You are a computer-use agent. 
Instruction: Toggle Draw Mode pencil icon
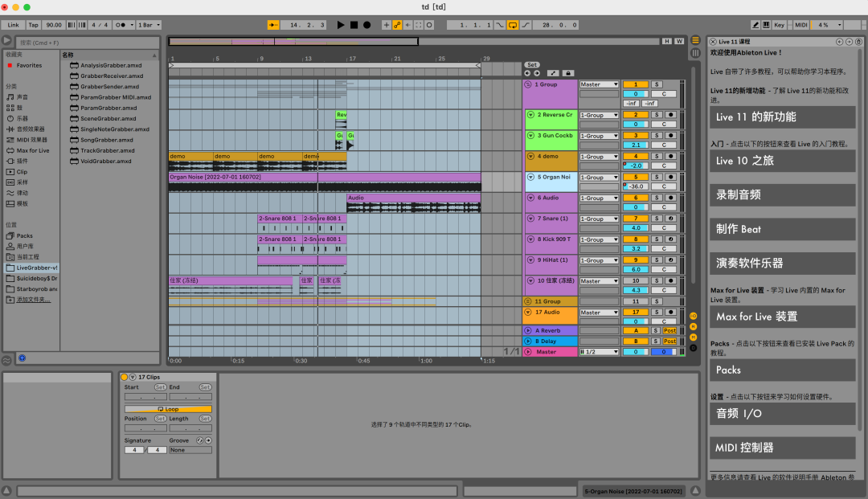point(755,25)
